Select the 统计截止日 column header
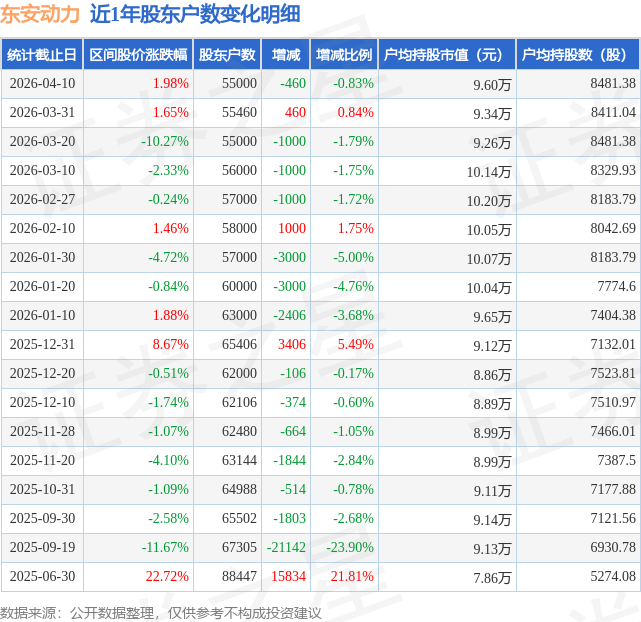 (41, 55)
